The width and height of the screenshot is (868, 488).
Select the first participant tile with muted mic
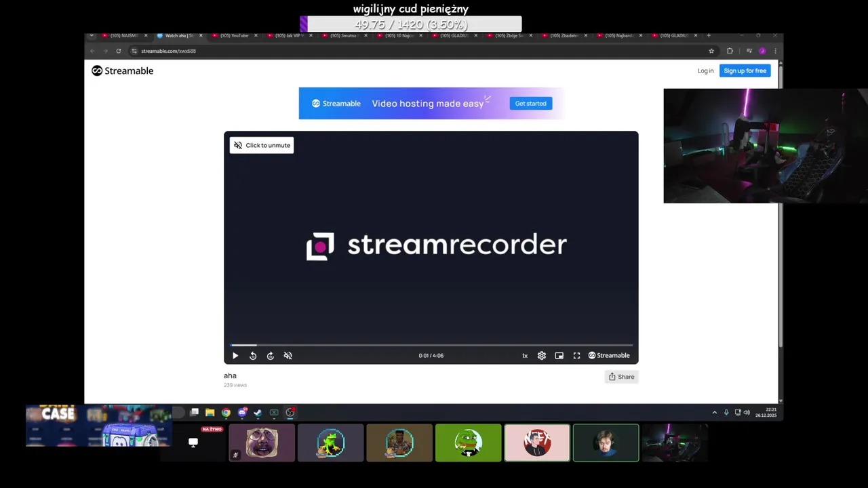point(262,443)
